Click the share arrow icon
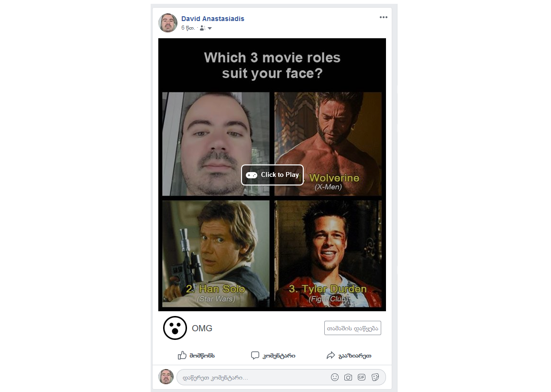This screenshot has height=392, width=551. pos(331,356)
